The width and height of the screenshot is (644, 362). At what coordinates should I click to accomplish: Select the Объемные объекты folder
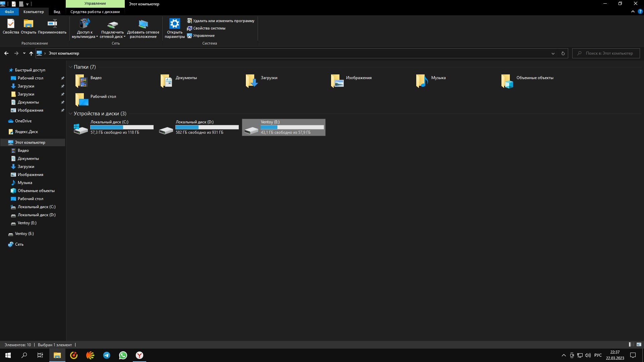coord(528,80)
